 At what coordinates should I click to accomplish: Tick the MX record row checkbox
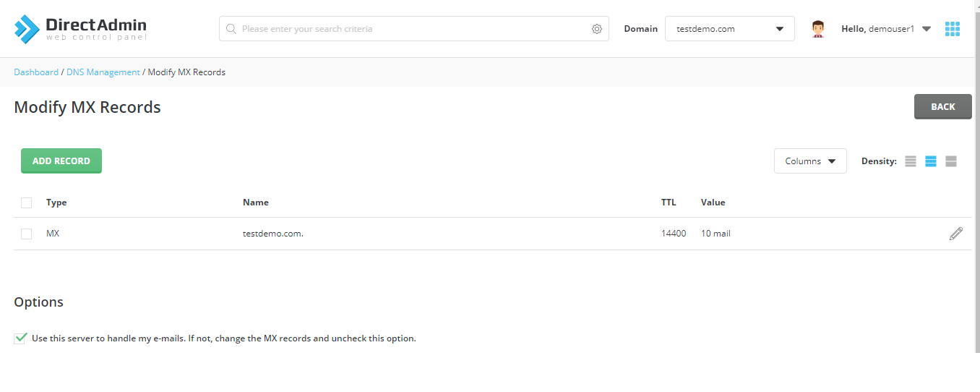pos(27,234)
